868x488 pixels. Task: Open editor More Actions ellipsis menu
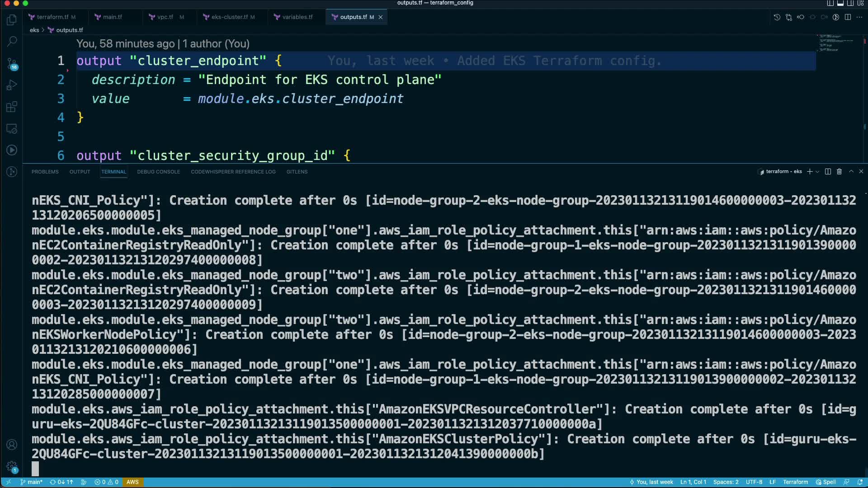(859, 17)
